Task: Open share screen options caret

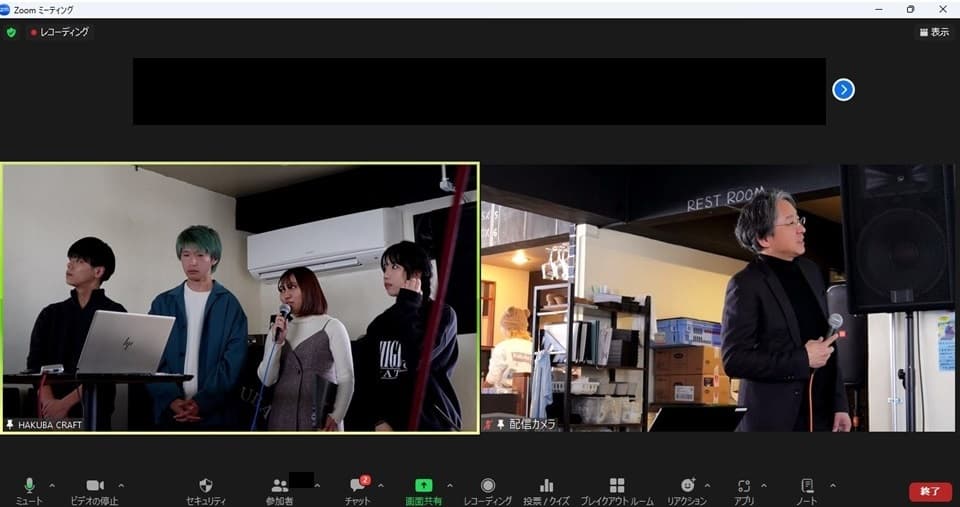Action: (x=450, y=486)
